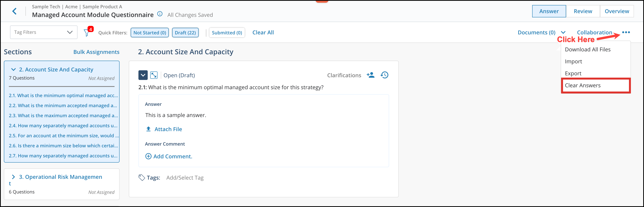644x207 pixels.
Task: Click the Bulk Assignments link
Action: (x=96, y=52)
